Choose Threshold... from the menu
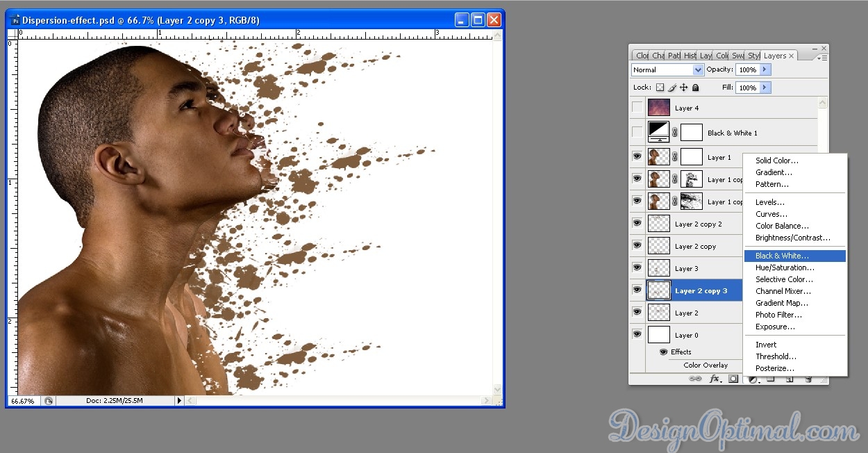Viewport: 868px width, 453px height. [x=795, y=356]
